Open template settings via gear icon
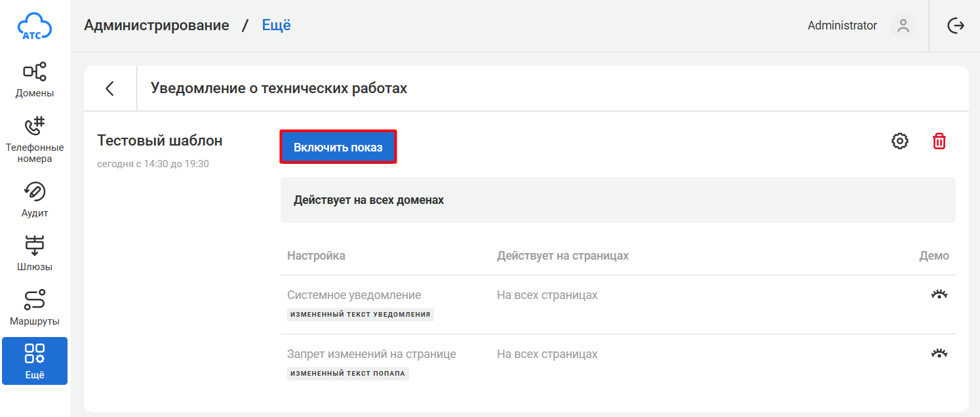This screenshot has height=417, width=980. [900, 141]
